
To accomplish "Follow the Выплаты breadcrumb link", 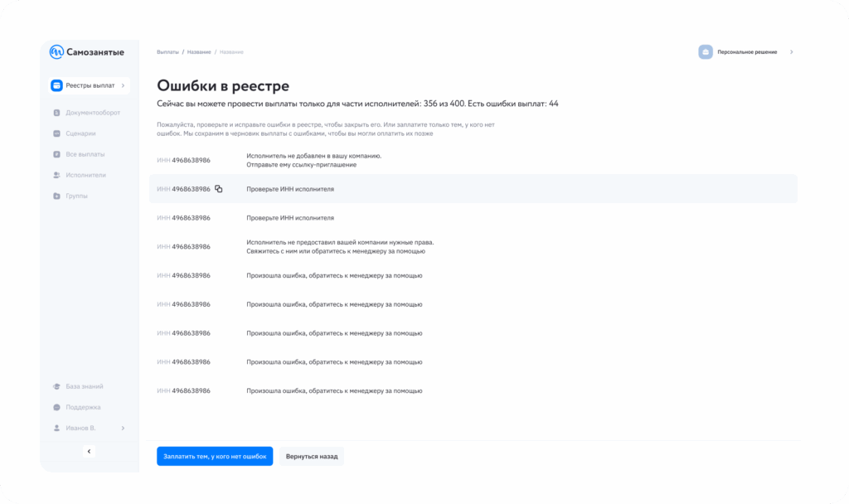I will (x=167, y=52).
